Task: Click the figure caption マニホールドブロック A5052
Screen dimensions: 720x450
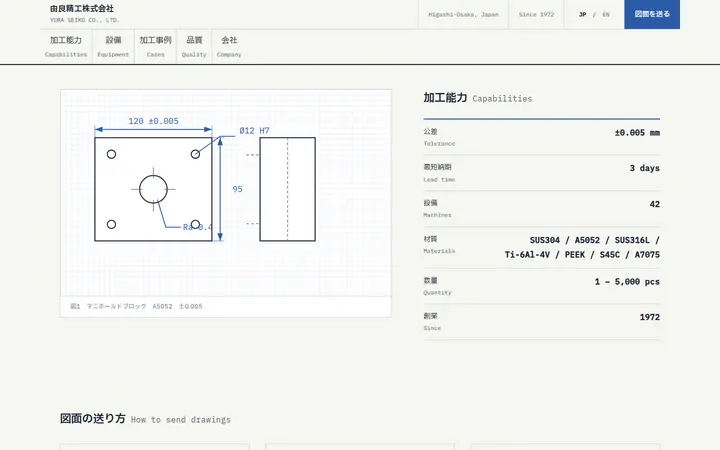Action: [x=136, y=306]
